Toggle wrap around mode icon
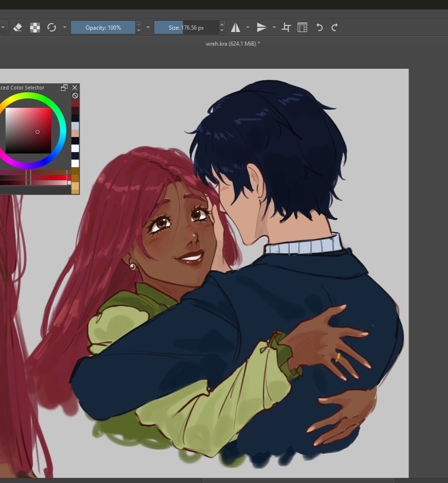 pyautogui.click(x=286, y=27)
